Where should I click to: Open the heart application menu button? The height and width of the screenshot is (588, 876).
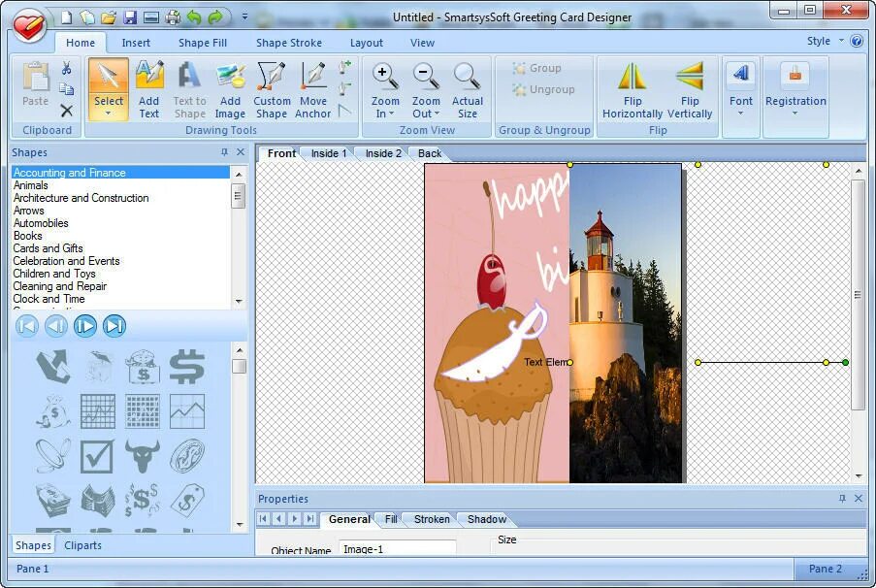tap(29, 24)
